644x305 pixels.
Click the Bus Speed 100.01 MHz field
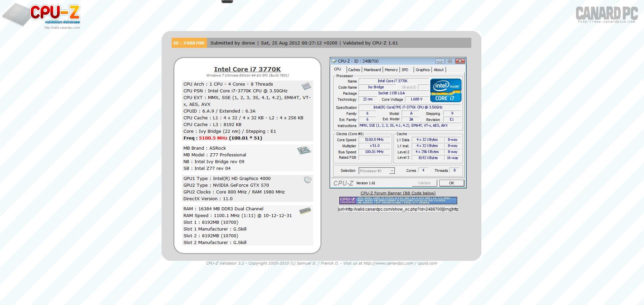(374, 152)
